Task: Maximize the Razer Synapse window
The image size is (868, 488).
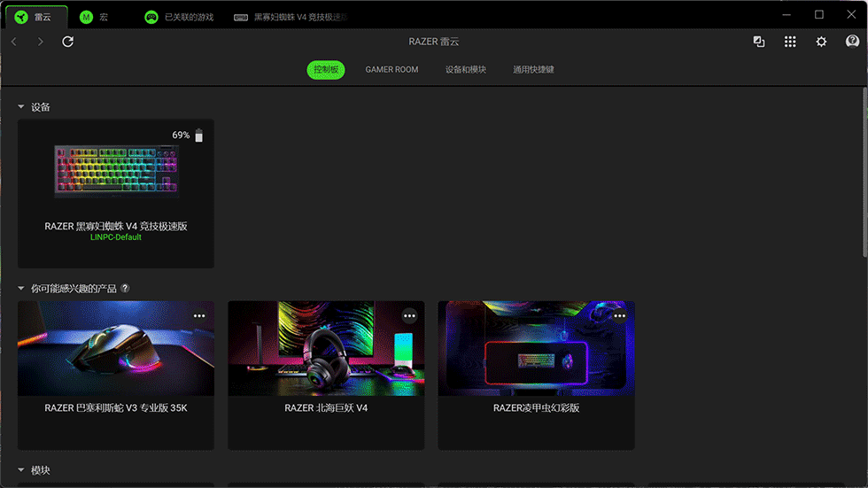Action: coord(819,15)
